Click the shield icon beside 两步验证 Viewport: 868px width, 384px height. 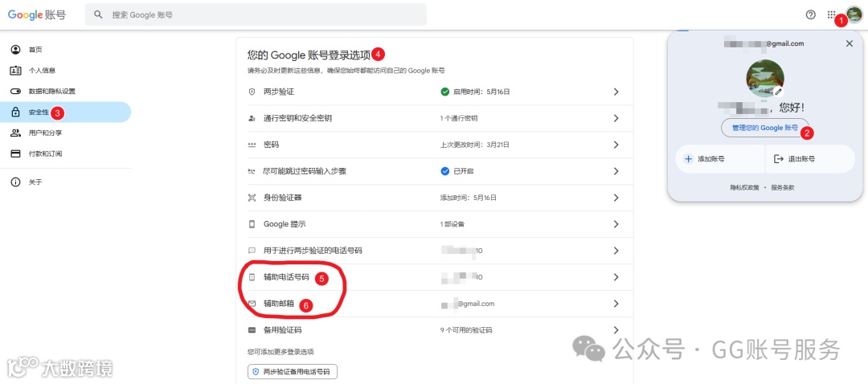pos(252,92)
